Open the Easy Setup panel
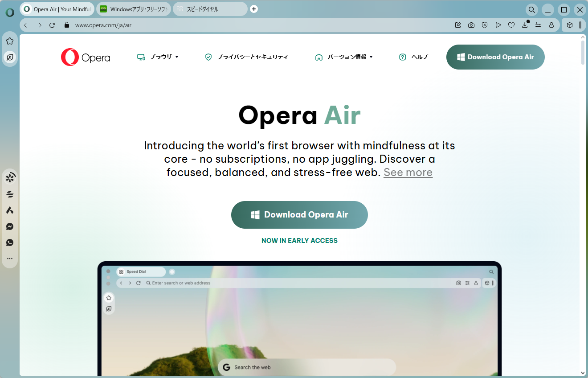The width and height of the screenshot is (588, 378). (x=538, y=25)
